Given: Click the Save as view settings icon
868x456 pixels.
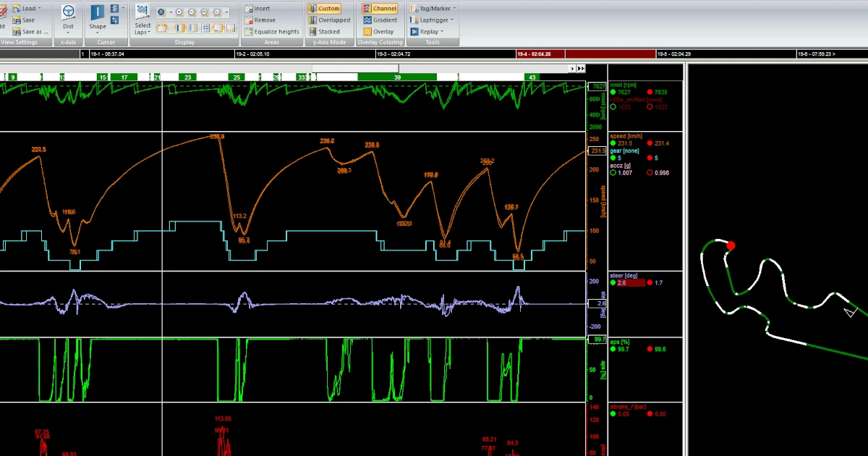Looking at the screenshot, I should 15,32.
